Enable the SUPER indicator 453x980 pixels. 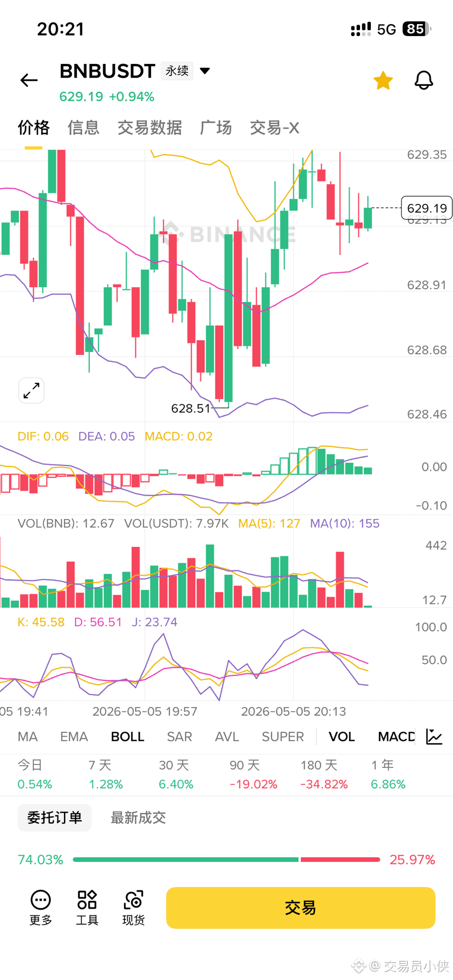pos(283,737)
